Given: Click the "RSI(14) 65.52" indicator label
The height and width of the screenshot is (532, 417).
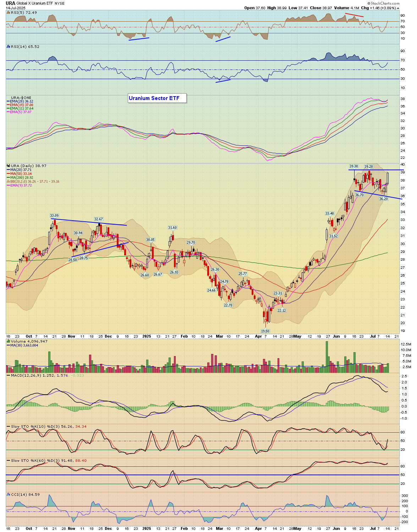Looking at the screenshot, I should point(25,46).
